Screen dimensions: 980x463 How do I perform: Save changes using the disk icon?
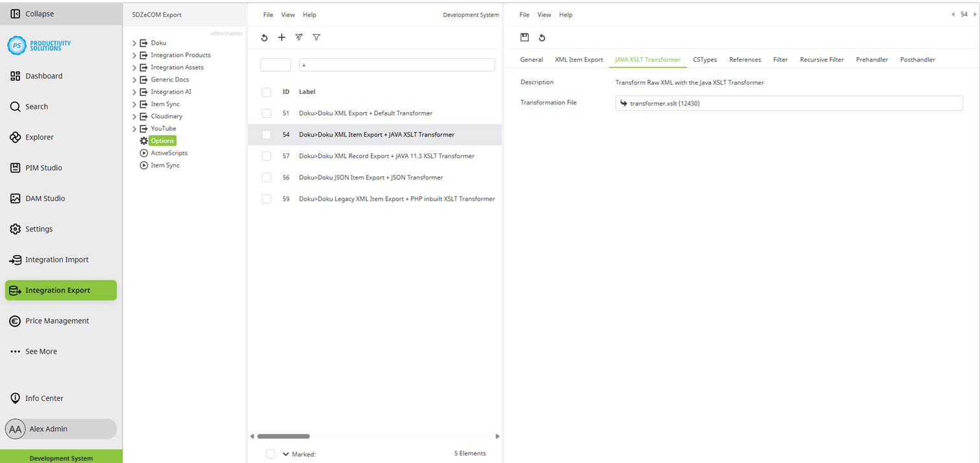525,38
